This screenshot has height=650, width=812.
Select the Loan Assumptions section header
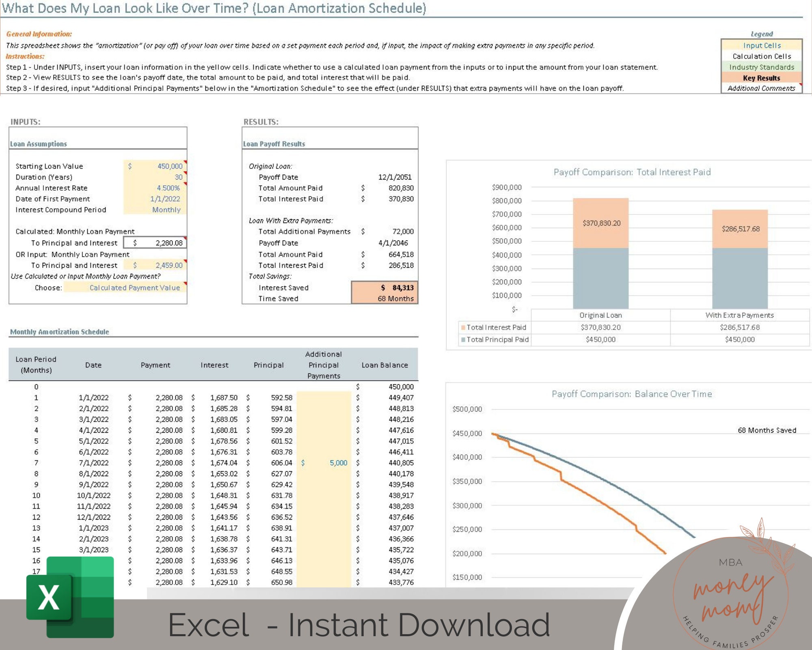point(39,143)
